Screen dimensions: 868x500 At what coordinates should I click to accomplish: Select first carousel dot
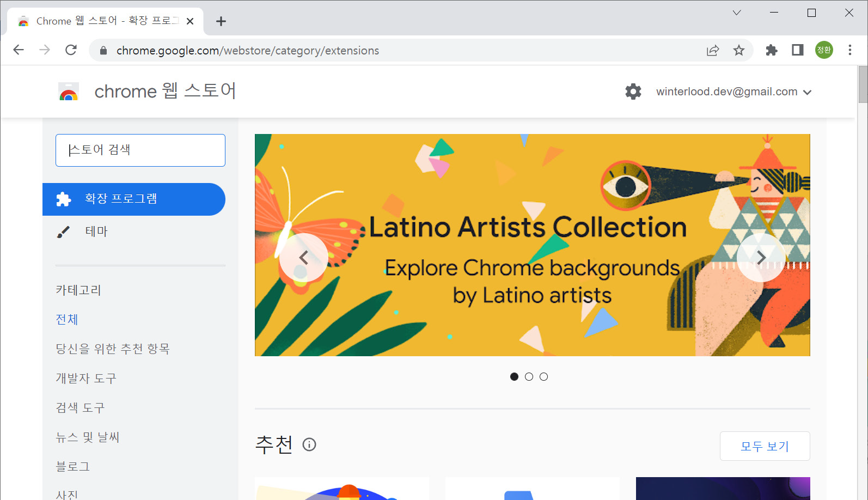(x=514, y=377)
